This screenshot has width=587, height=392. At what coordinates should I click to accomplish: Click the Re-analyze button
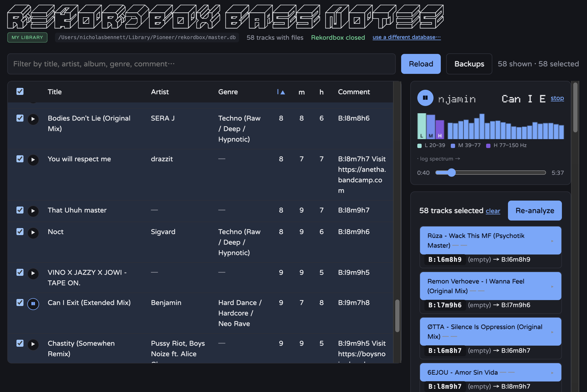coord(535,211)
